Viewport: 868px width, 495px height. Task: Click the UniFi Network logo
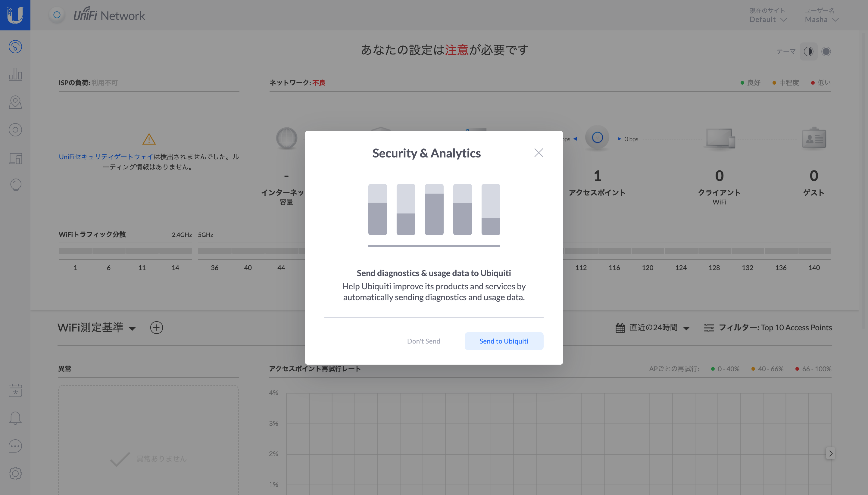pyautogui.click(x=109, y=15)
